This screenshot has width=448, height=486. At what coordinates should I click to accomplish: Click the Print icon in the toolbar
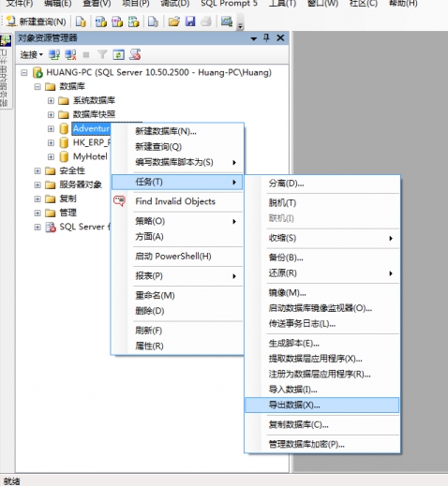click(x=206, y=22)
